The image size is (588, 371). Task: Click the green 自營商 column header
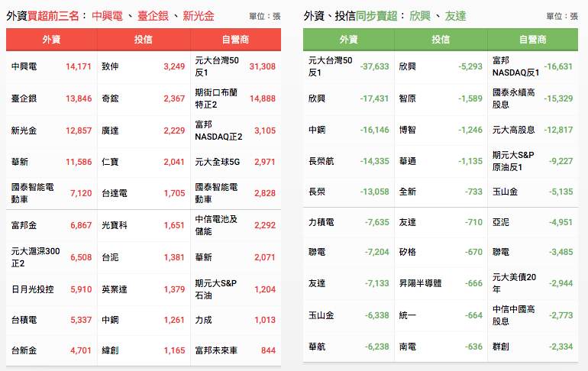click(x=532, y=40)
